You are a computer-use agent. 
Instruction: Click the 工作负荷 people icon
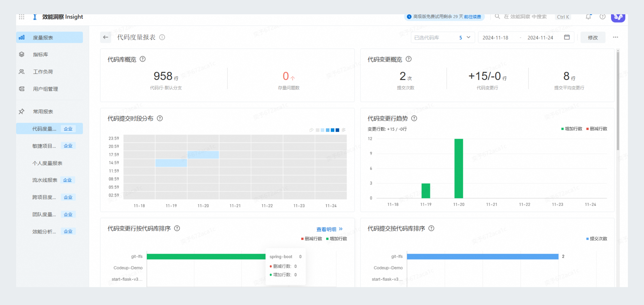(22, 72)
